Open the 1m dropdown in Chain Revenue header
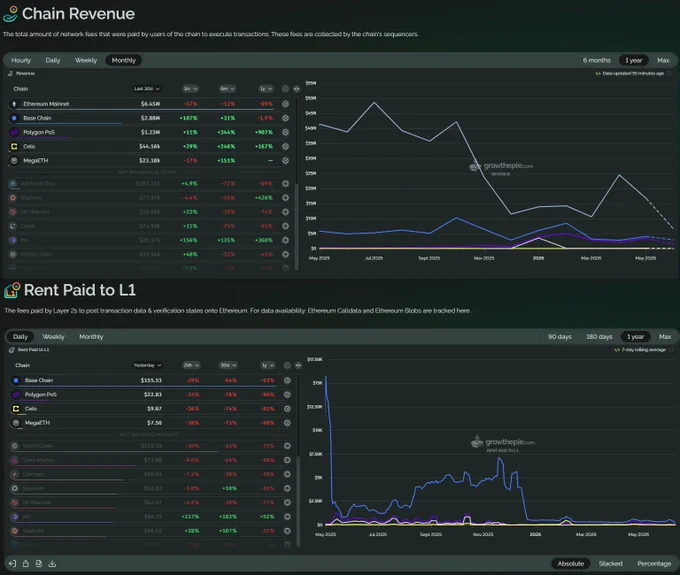680x575 pixels. point(190,88)
